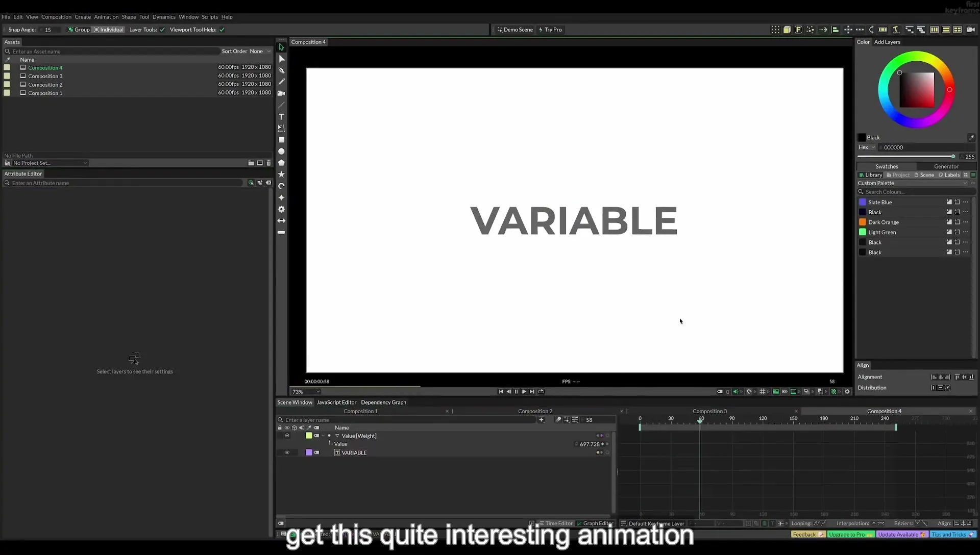This screenshot has height=555, width=980.
Task: Open the No Project Set dropdown
Action: click(50, 163)
